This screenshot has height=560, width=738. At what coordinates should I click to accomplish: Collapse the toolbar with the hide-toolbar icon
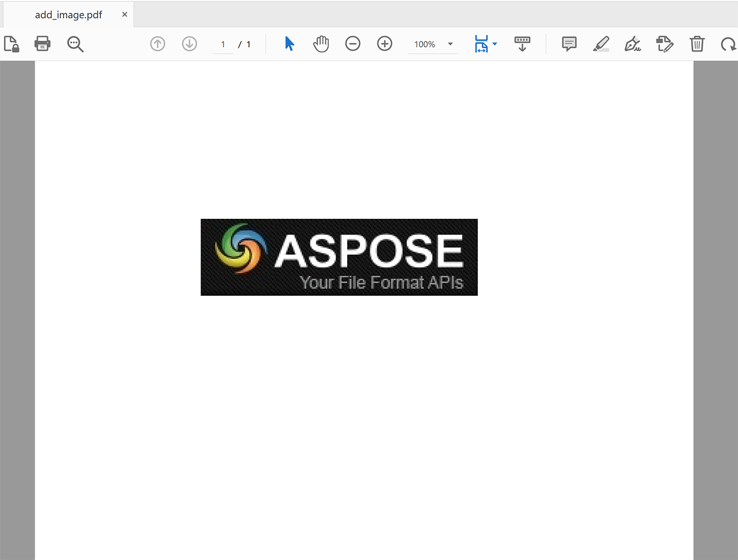[x=522, y=44]
